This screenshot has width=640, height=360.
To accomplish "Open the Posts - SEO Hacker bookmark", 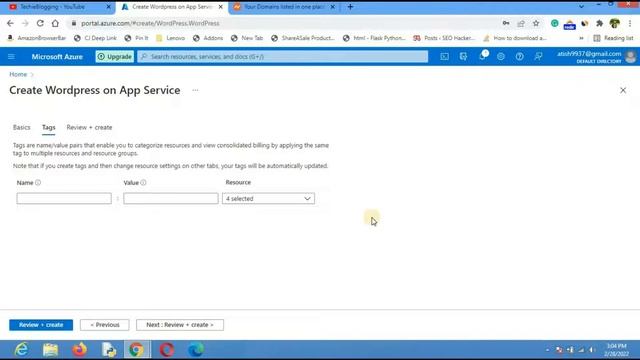I will 444,38.
